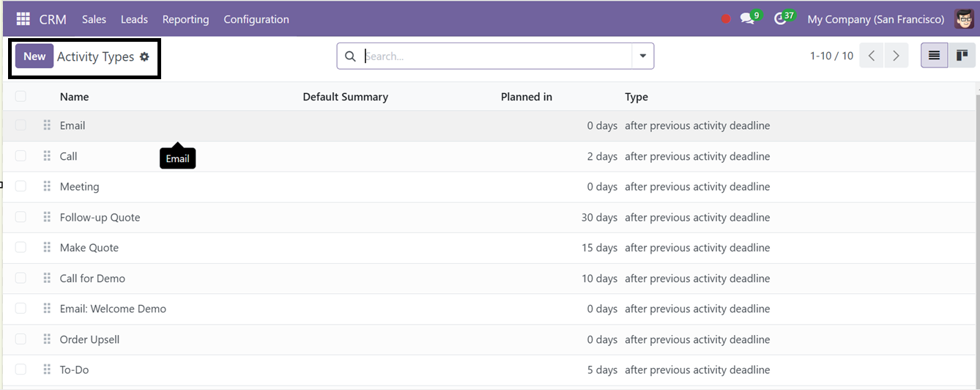Check the Meeting row checkbox
The height and width of the screenshot is (390, 980).
pyautogui.click(x=21, y=186)
